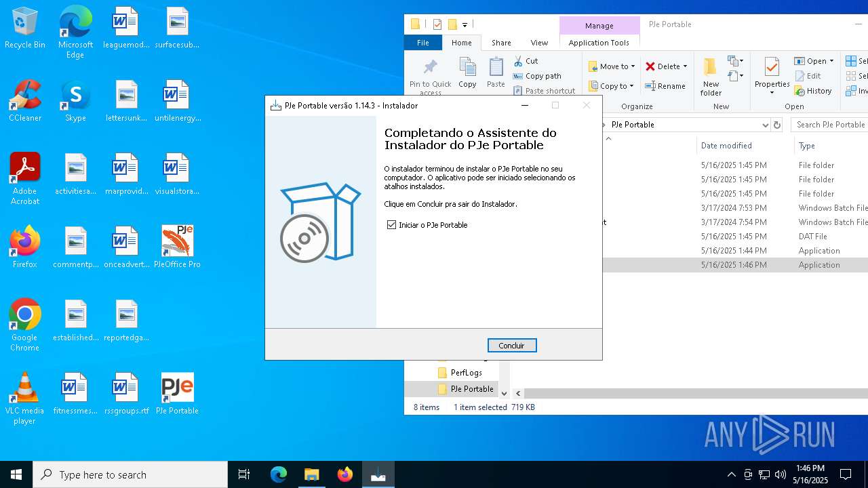Open Application Tools ribbon tab
Viewport: 868px width, 488px height.
(x=599, y=43)
